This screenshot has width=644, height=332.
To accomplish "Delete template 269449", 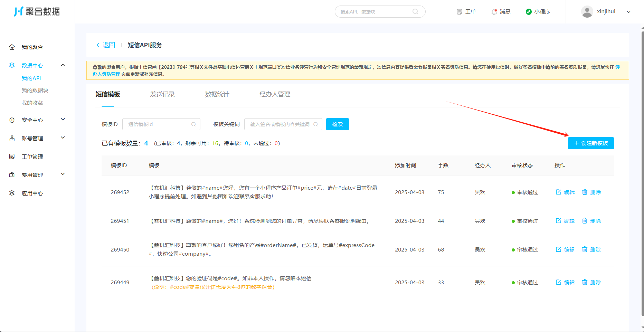I will coord(591,282).
